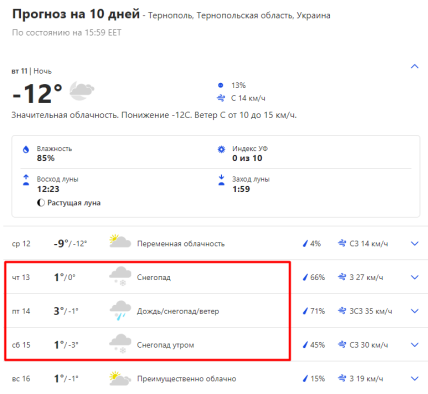
Task: Click the пт 14 day label
Action: pyautogui.click(x=21, y=311)
